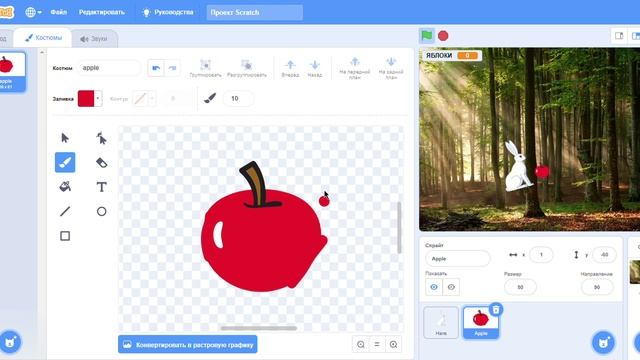Select the Fill bucket tool
Image resolution: width=640 pixels, height=360 pixels.
coord(65,187)
